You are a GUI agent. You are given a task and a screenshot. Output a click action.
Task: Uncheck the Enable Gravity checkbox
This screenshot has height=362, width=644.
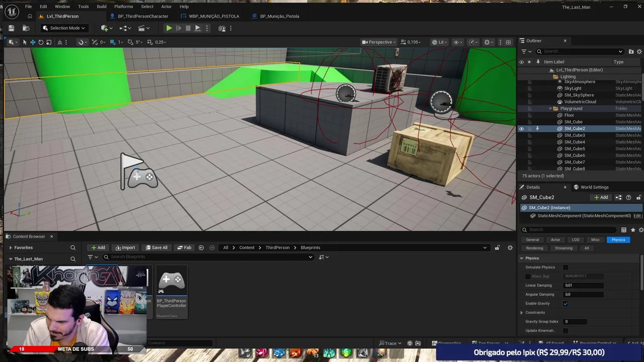[x=566, y=304]
